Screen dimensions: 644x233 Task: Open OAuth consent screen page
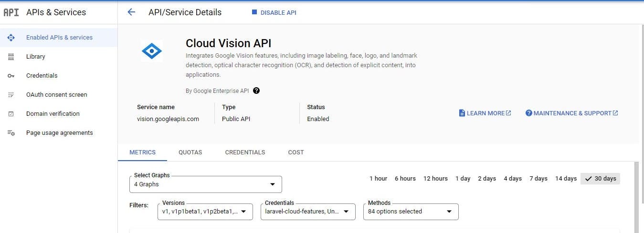click(56, 95)
